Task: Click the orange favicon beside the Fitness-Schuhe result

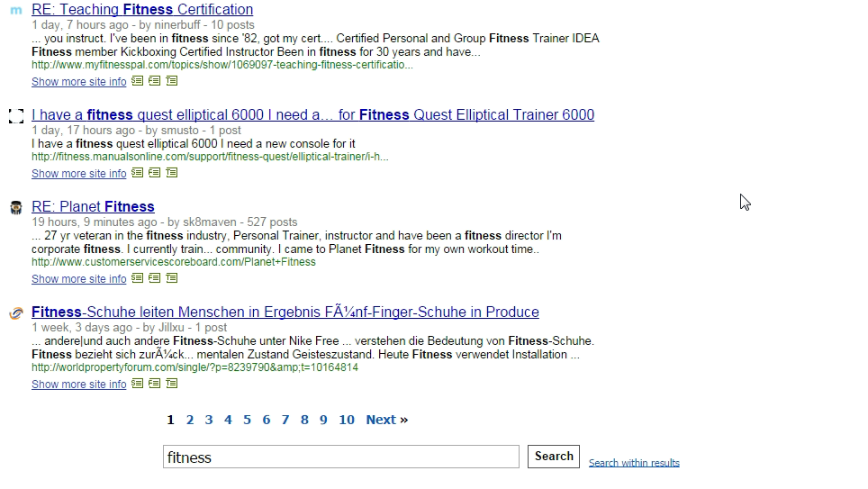Action: (16, 312)
